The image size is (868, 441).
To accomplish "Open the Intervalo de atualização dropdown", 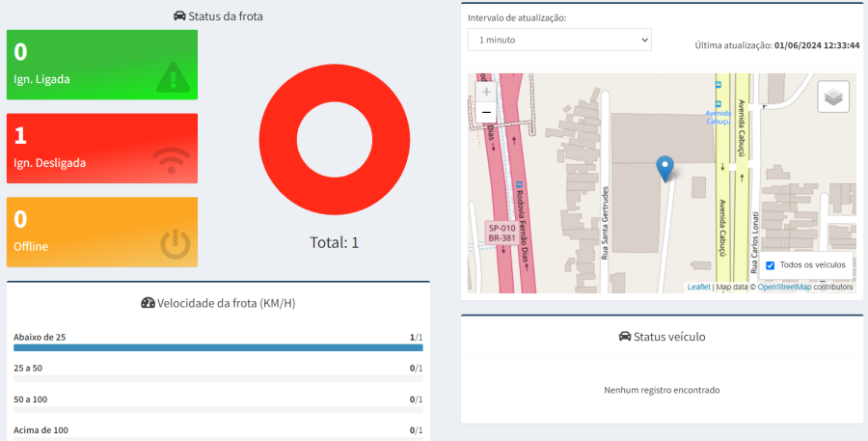I will coord(559,40).
